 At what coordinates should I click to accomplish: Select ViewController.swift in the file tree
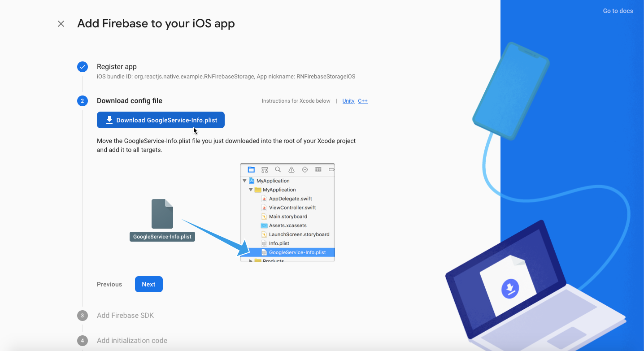(x=292, y=208)
